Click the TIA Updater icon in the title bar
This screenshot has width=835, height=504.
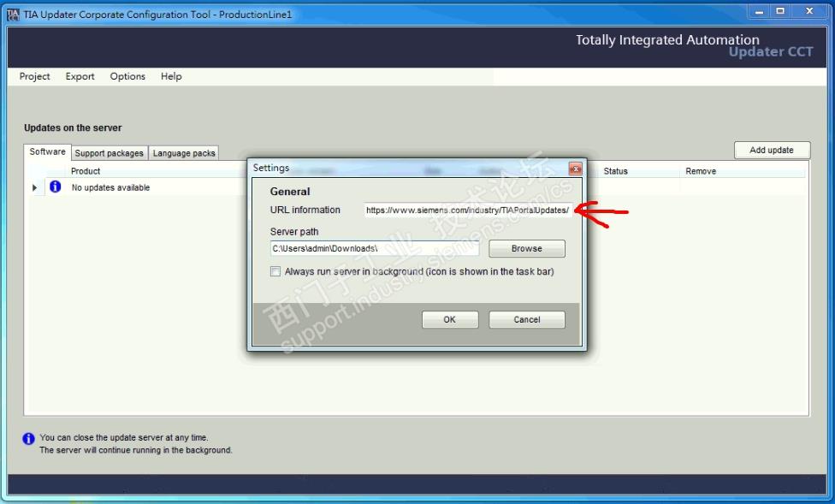click(14, 15)
